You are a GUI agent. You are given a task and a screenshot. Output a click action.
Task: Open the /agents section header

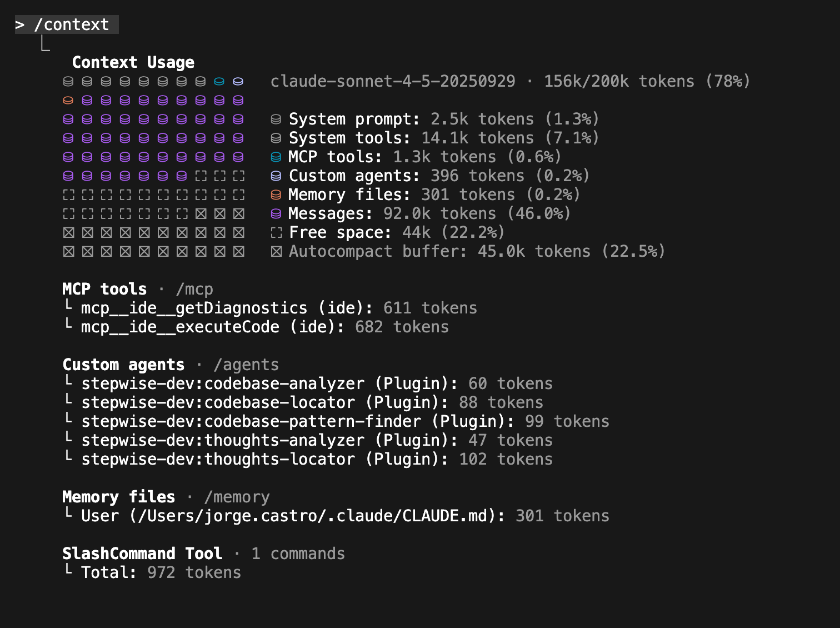247,365
